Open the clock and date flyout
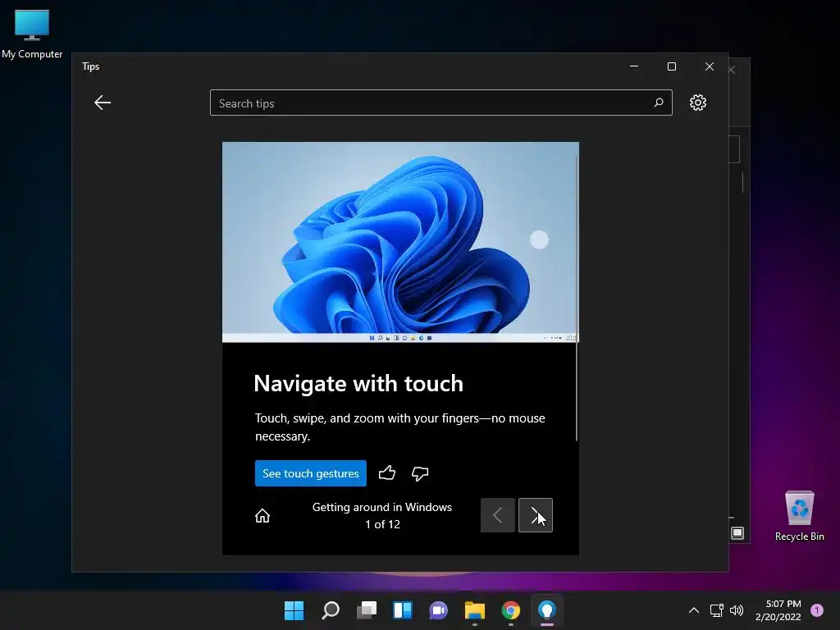 (778, 610)
